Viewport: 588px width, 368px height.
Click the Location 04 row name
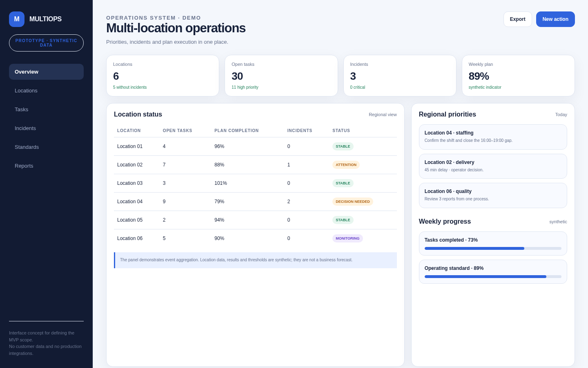pyautogui.click(x=130, y=202)
